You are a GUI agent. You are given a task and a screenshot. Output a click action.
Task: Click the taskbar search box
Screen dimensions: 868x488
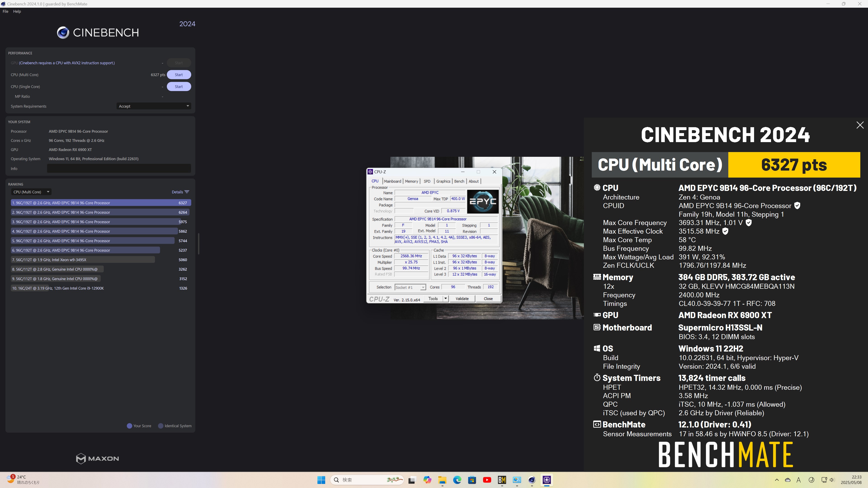point(367,480)
